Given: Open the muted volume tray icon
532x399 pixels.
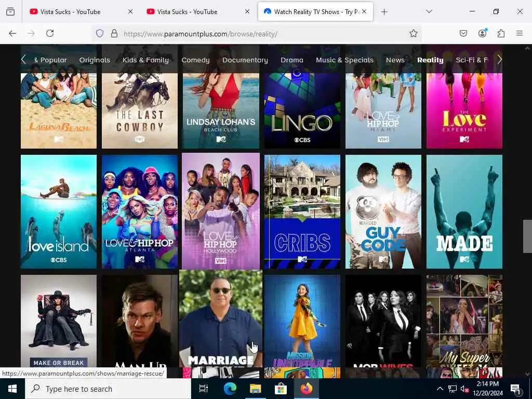Looking at the screenshot, I should [x=465, y=389].
